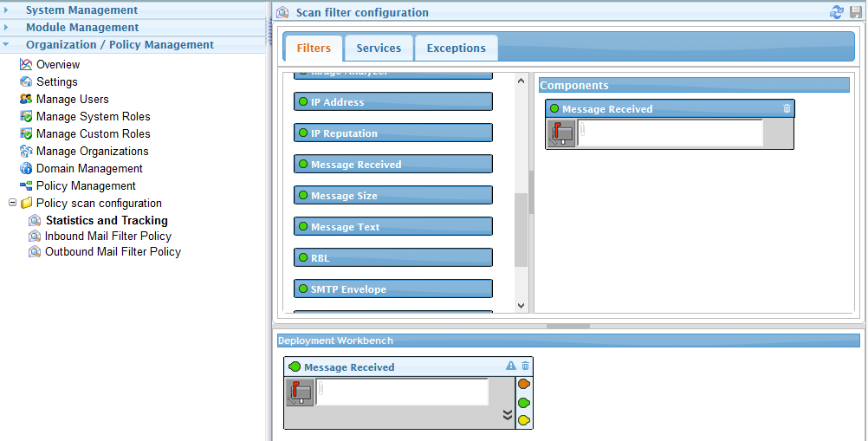The width and height of the screenshot is (868, 441).
Task: Click the filter list scroll down arrow
Action: pos(521,306)
